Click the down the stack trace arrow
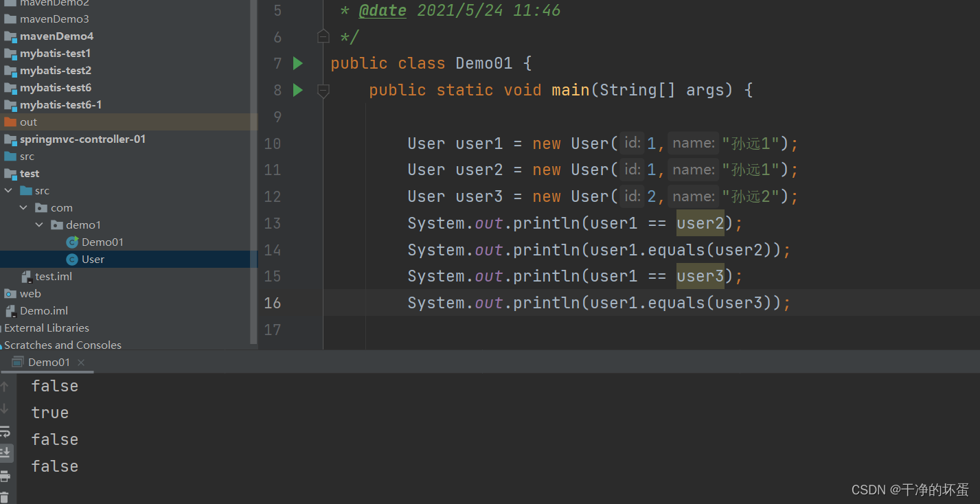Viewport: 980px width, 504px height. click(5, 409)
